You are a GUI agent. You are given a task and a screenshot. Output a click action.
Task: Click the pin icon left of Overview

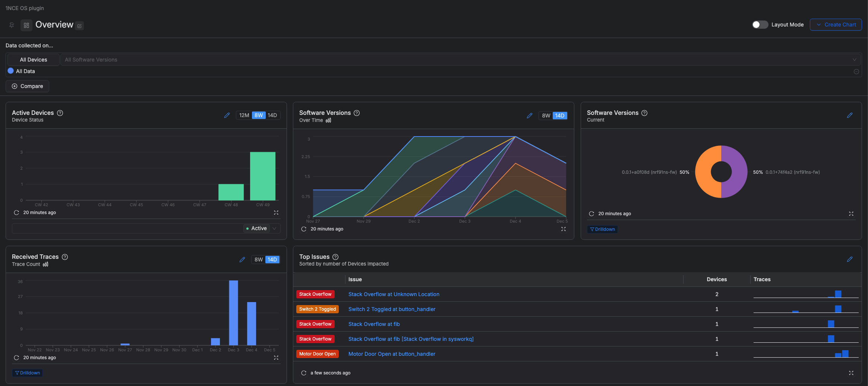12,25
